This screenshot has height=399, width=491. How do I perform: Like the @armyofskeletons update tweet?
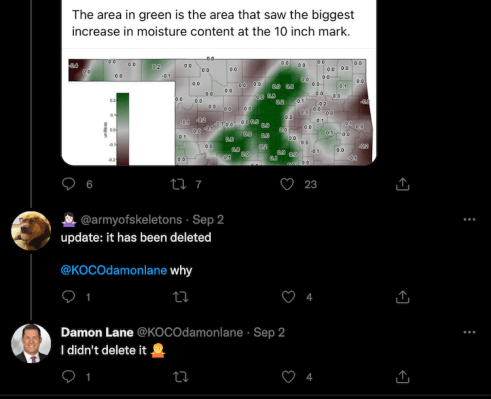[x=288, y=297]
